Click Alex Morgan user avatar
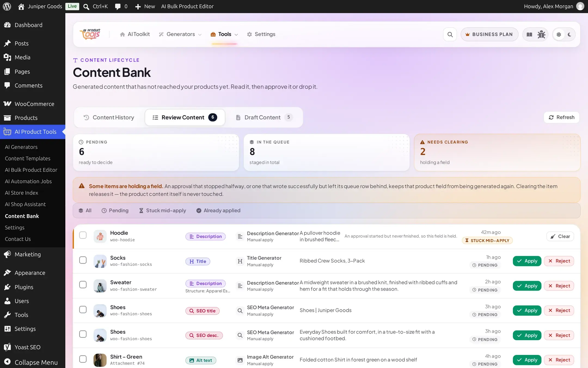Screen dimensions: 588x368 tap(580, 6)
